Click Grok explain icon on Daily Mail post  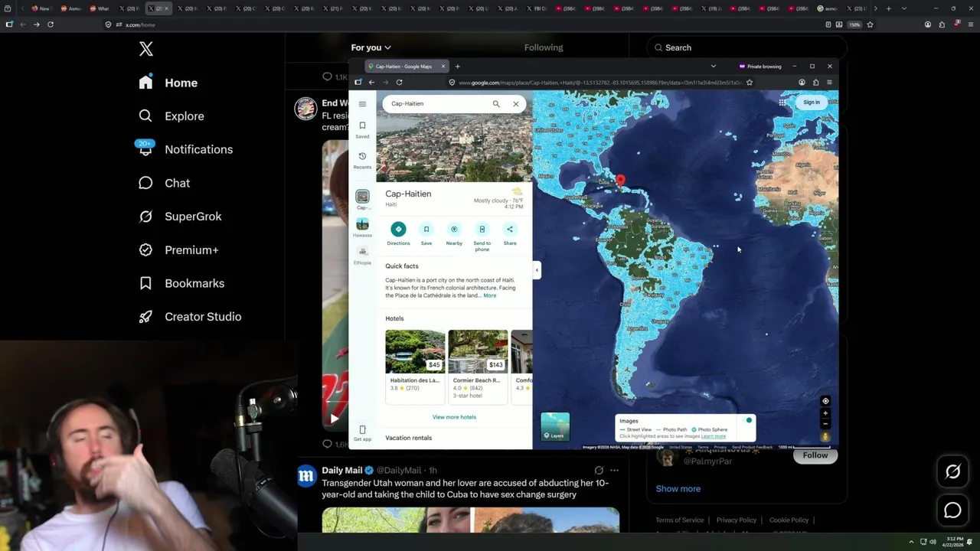599,471
